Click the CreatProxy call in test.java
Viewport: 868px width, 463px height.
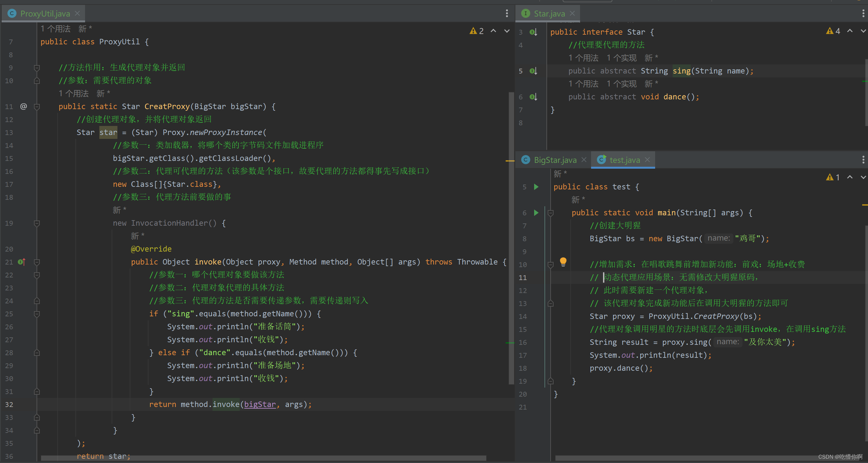(716, 316)
